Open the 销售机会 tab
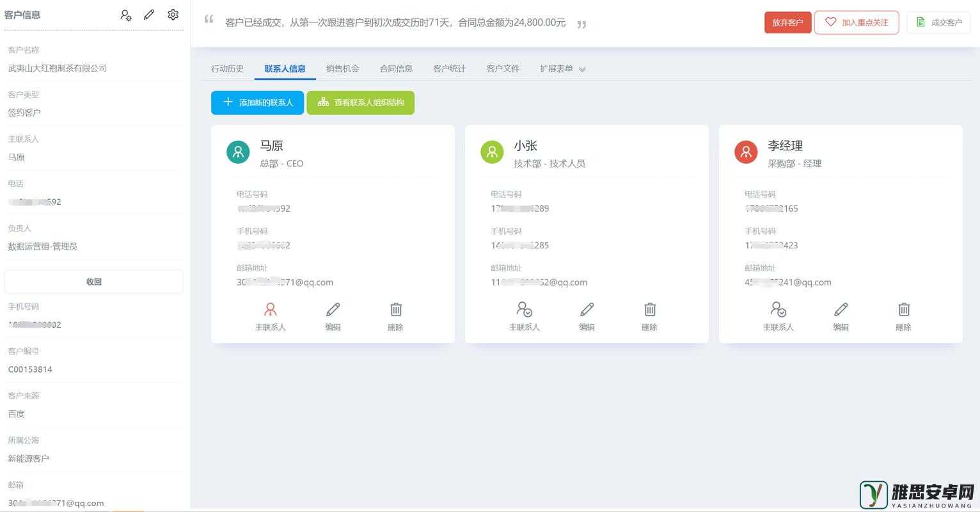Image resolution: width=980 pixels, height=512 pixels. pyautogui.click(x=342, y=68)
